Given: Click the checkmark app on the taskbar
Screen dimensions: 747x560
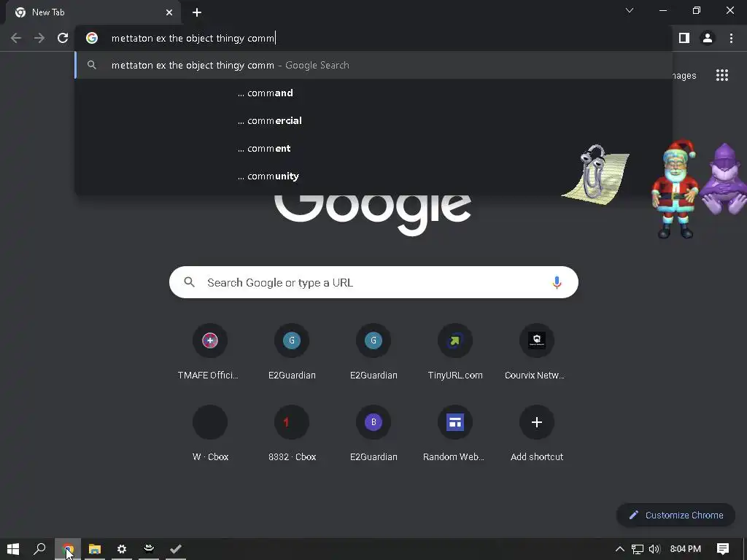Looking at the screenshot, I should click(x=176, y=549).
